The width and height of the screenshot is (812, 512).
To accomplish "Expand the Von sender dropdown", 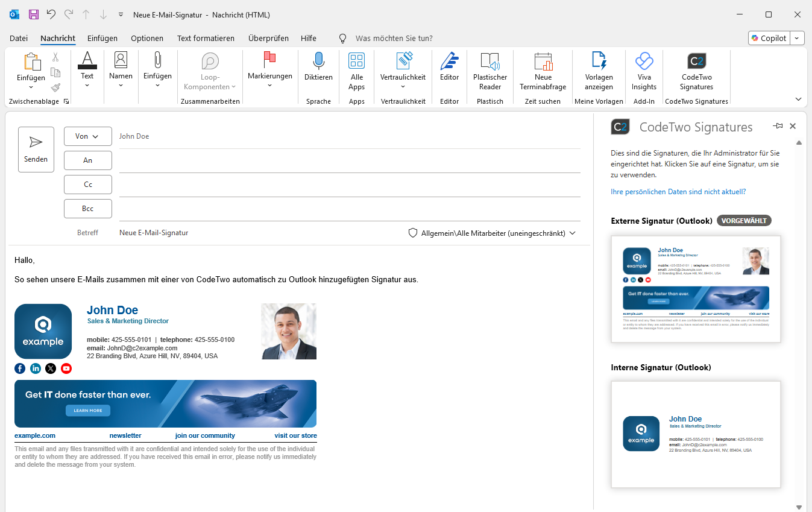I will click(88, 136).
